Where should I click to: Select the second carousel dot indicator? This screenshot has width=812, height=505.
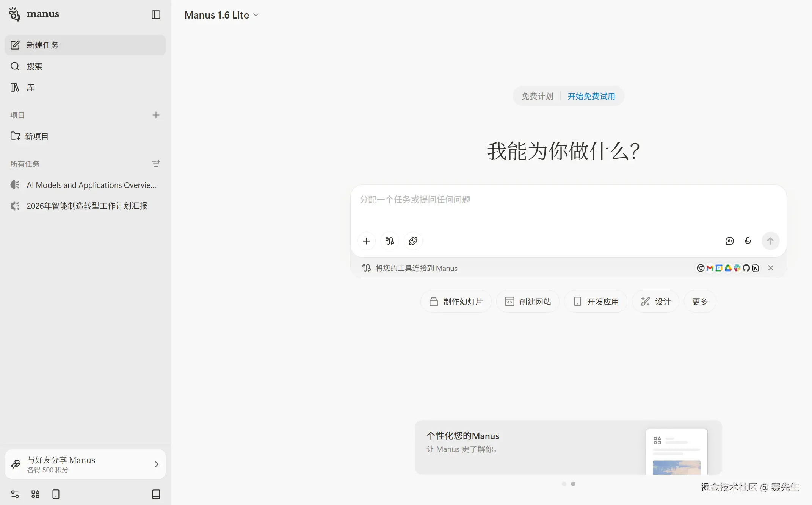(573, 483)
